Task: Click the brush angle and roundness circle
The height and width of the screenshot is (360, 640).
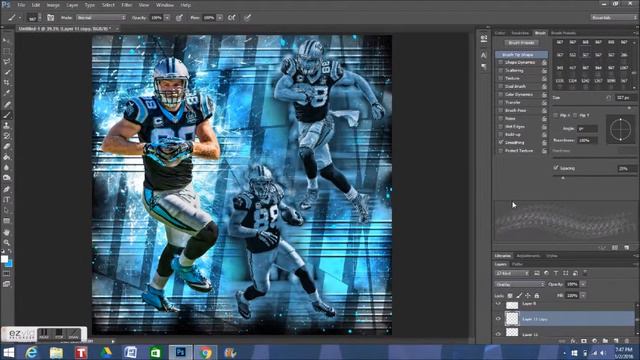Action: (x=620, y=130)
